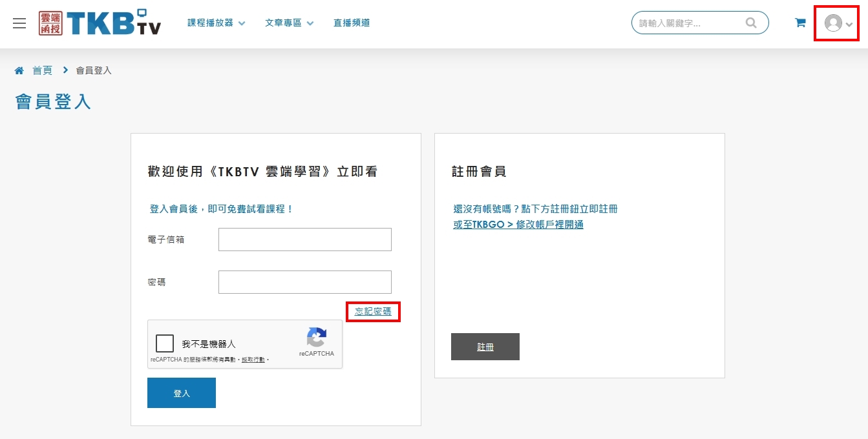Click the 密碼 password field
The image size is (868, 439).
[305, 282]
